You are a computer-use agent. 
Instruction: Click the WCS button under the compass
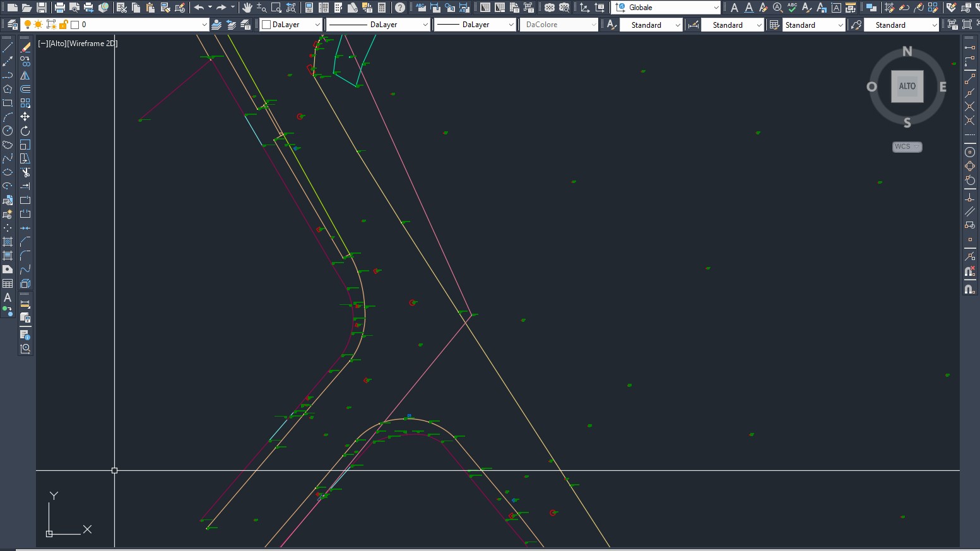point(907,146)
